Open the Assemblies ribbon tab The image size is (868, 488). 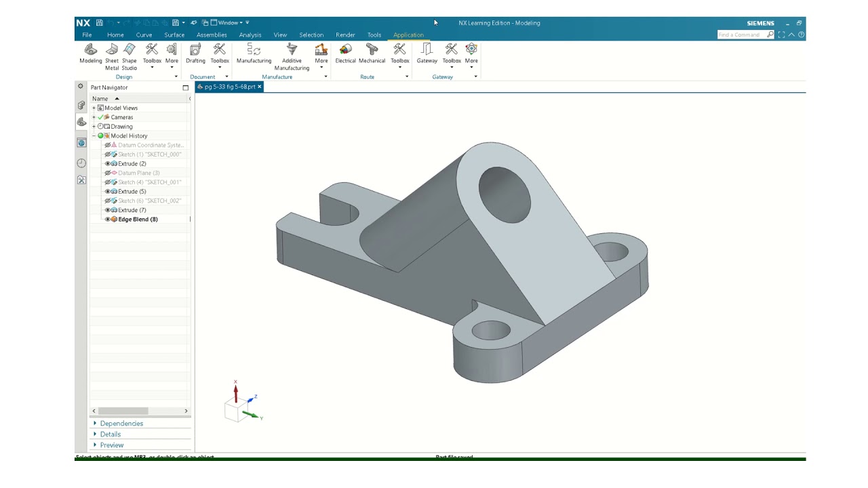[212, 35]
